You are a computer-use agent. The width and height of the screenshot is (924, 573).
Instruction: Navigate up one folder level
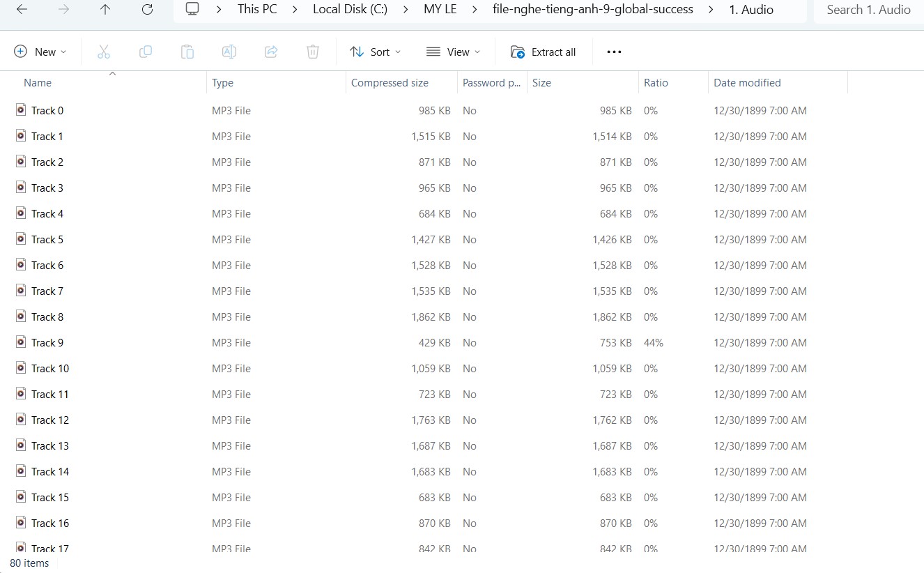pyautogui.click(x=105, y=10)
